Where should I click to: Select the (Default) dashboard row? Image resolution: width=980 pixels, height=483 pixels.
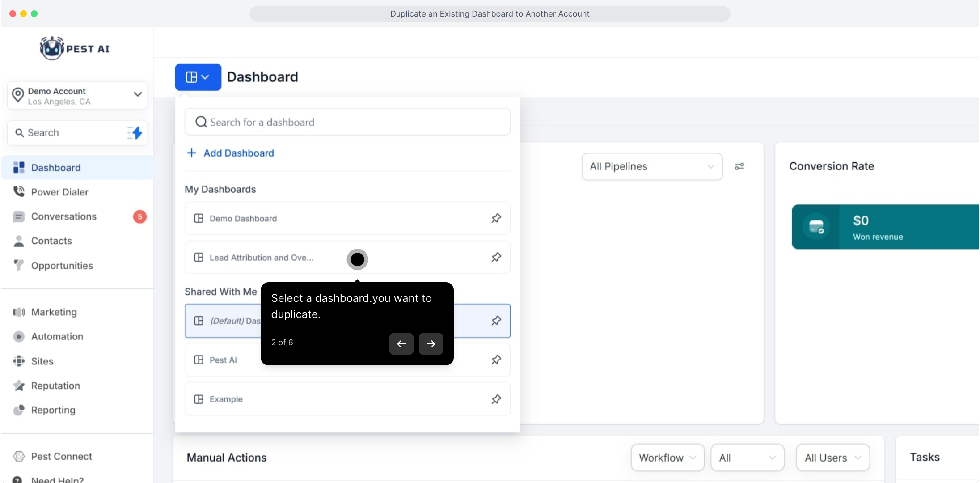click(x=347, y=321)
